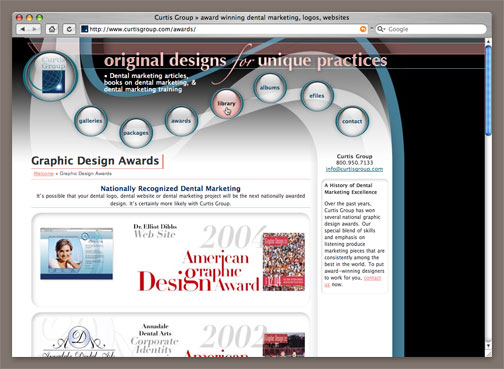The height and width of the screenshot is (369, 504).
Task: Click the curtisgroup.com/awards address field
Action: [x=224, y=29]
